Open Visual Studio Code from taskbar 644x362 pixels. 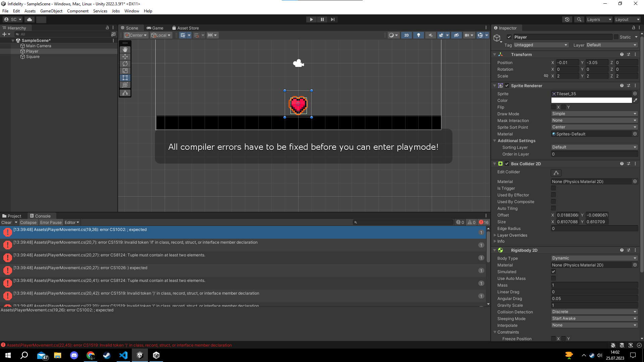(x=123, y=355)
